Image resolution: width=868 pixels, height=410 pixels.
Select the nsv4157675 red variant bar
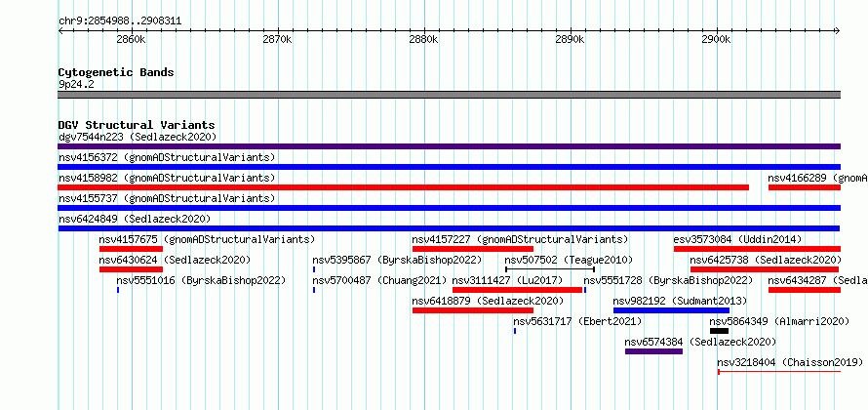(132, 249)
